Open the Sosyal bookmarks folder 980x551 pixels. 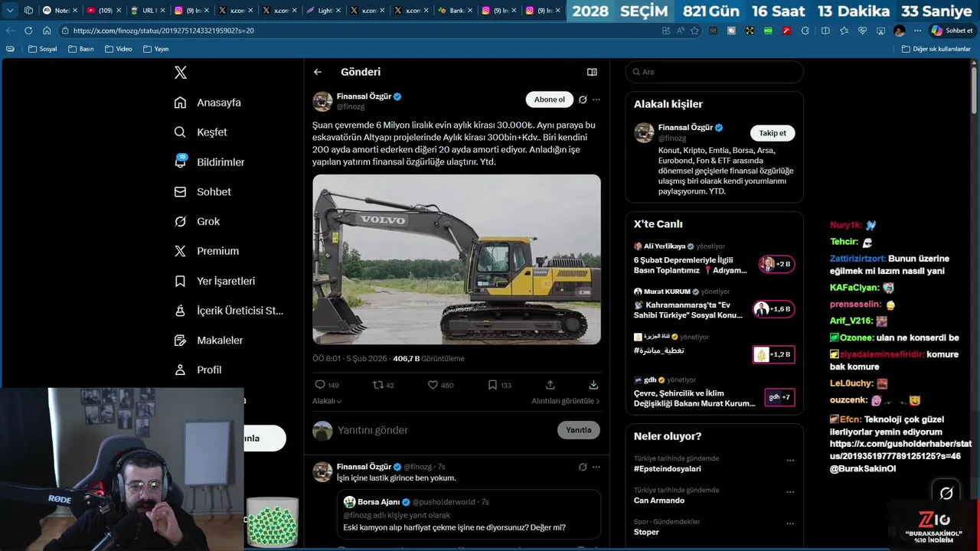coord(43,49)
